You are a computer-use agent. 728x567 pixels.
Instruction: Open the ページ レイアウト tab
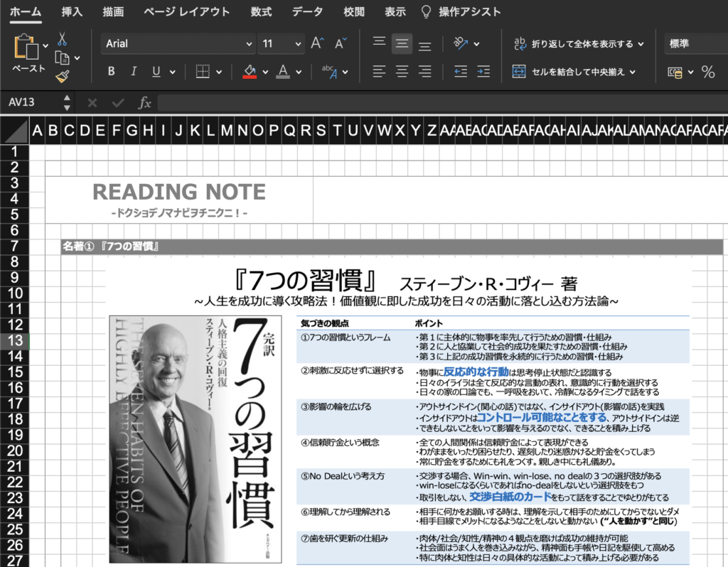(x=187, y=11)
